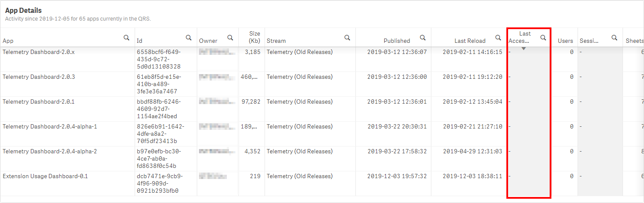Sort by the Users column header
The height and width of the screenshot is (203, 644).
[565, 41]
